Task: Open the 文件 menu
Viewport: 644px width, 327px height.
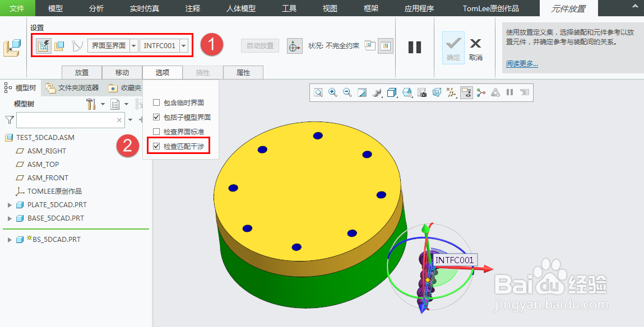Action: point(17,8)
